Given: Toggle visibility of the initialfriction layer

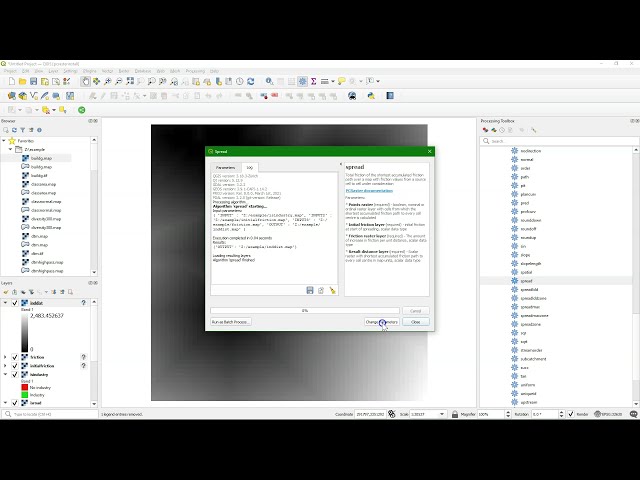Looking at the screenshot, I should (15, 366).
